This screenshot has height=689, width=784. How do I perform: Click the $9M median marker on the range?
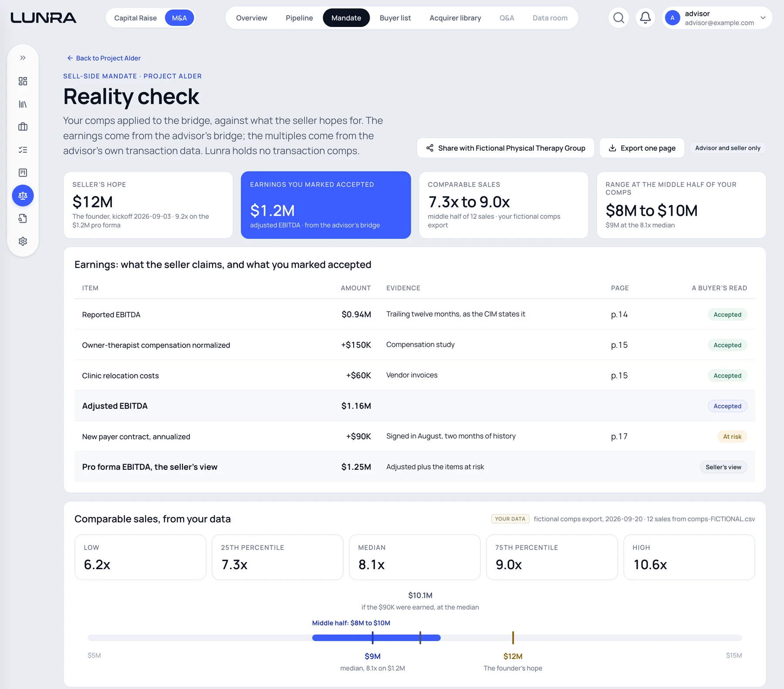tap(372, 638)
